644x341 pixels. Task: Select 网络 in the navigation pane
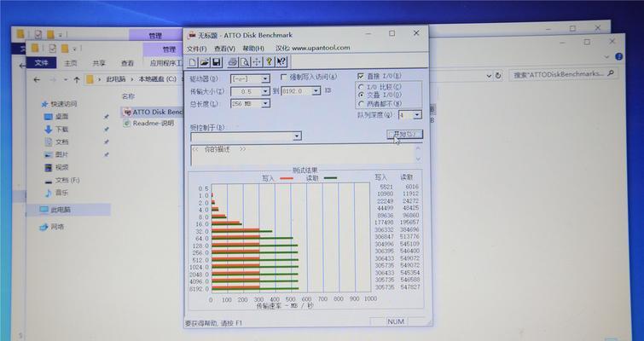point(57,227)
